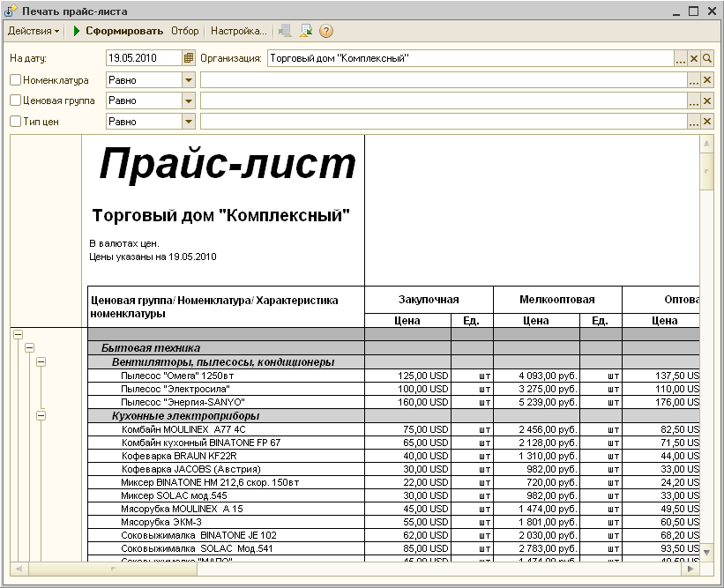This screenshot has height=588, width=724.
Task: Open Настройка... settings
Action: pos(239,31)
